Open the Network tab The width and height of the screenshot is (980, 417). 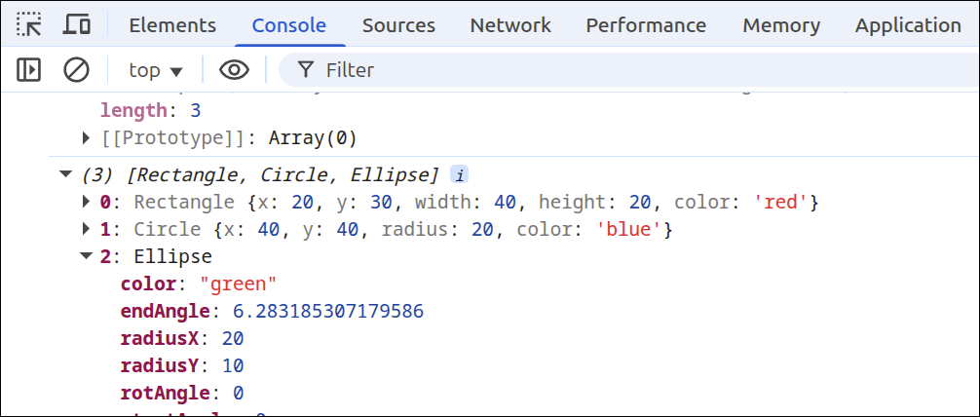coord(510,25)
